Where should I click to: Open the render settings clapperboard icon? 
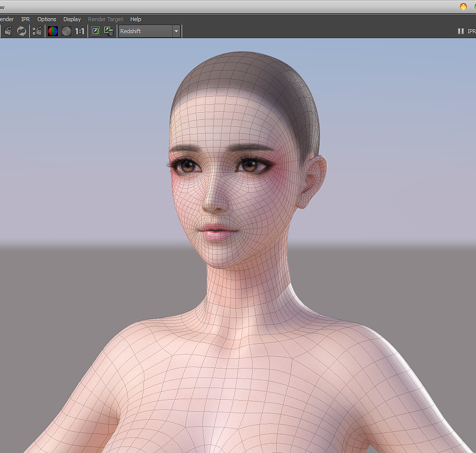37,31
